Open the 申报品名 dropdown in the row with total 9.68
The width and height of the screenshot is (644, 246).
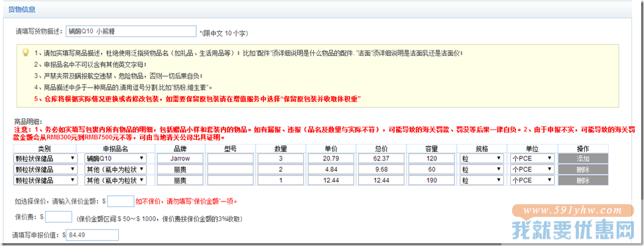[115, 169]
